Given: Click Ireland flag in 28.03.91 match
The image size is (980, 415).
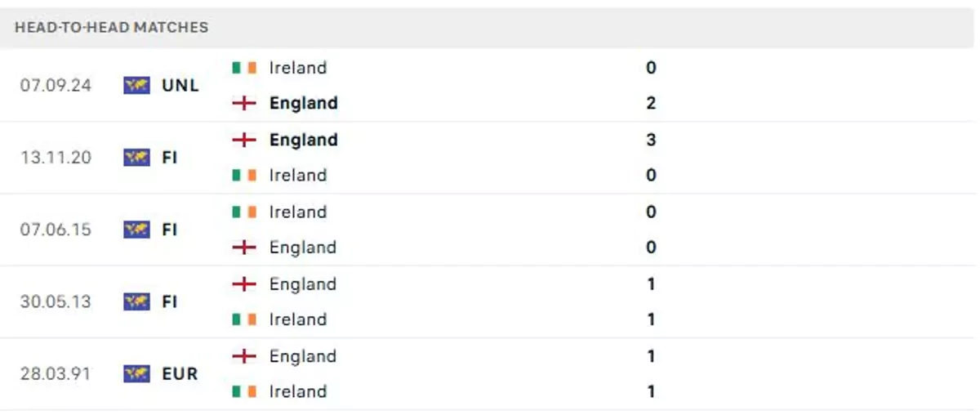Looking at the screenshot, I should click(x=244, y=391).
